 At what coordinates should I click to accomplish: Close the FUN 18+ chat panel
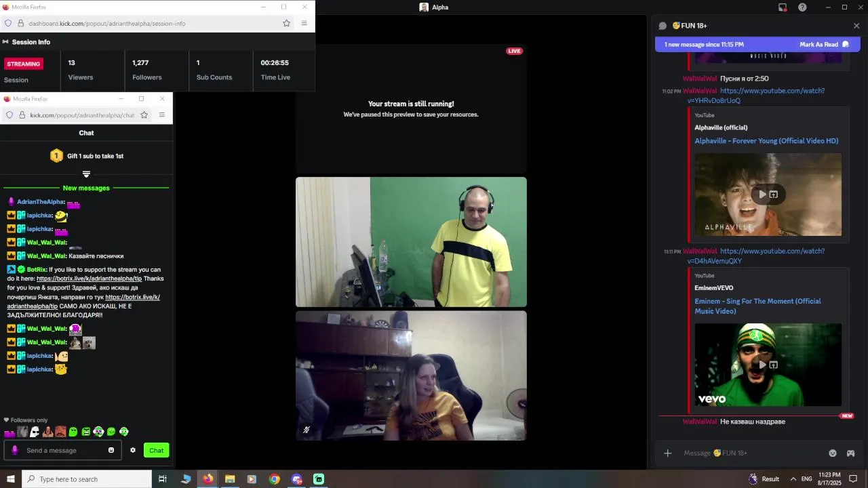(856, 26)
